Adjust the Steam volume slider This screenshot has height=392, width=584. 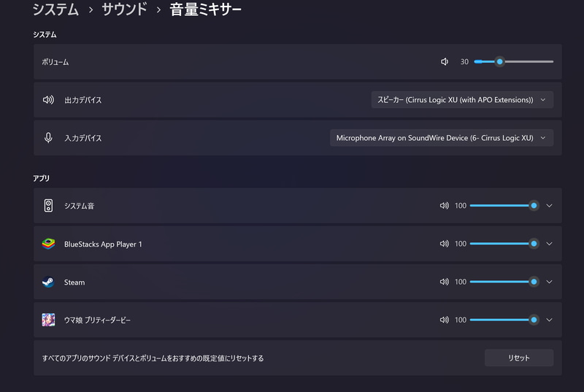click(504, 282)
